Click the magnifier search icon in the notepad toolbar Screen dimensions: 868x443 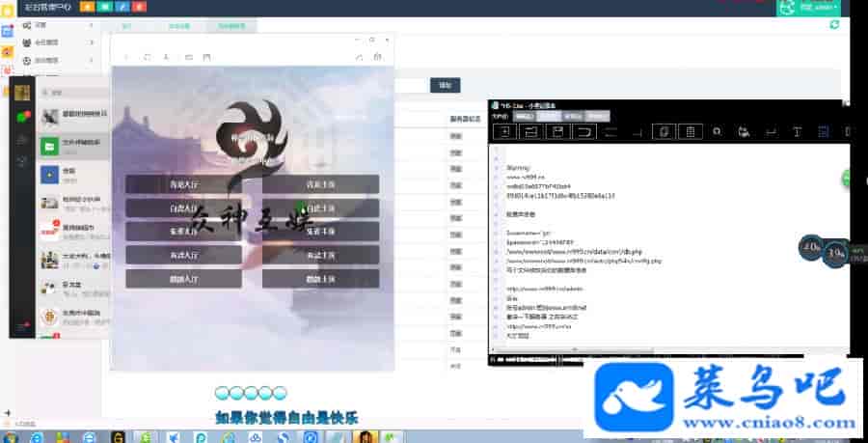[718, 131]
